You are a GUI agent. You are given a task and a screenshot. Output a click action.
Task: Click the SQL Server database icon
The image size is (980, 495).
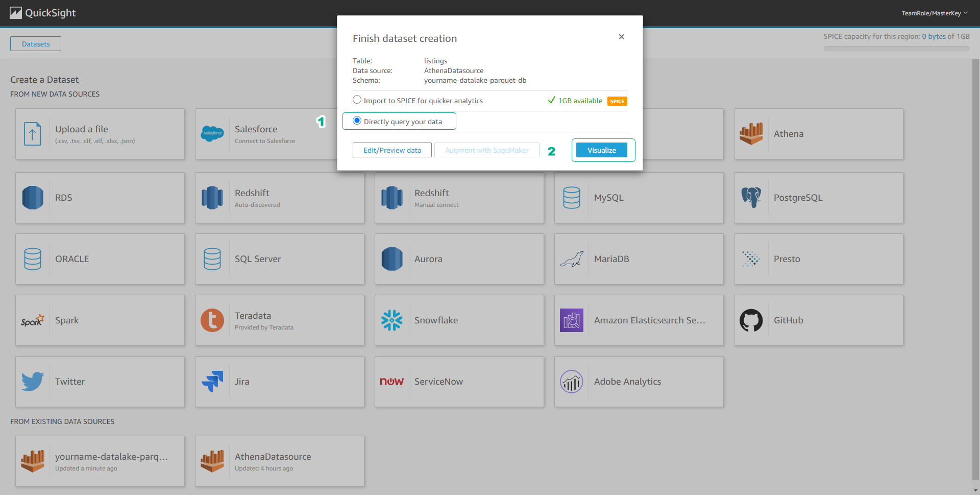pos(212,259)
